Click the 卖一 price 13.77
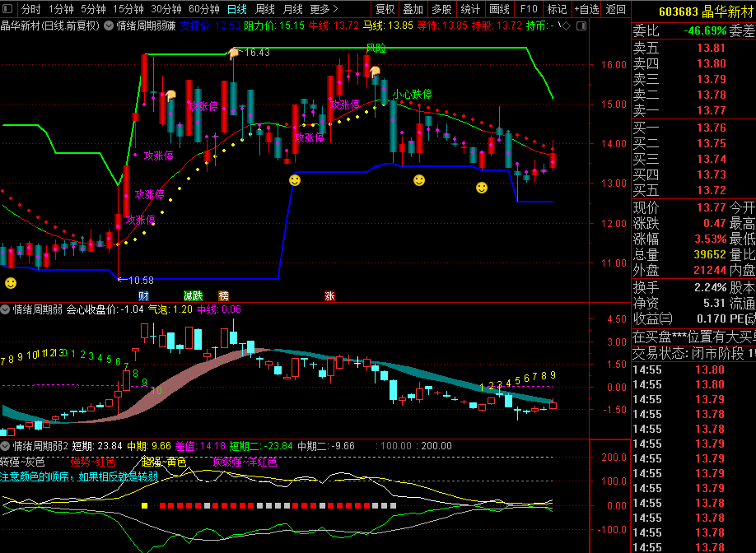The height and width of the screenshot is (553, 756). tap(711, 110)
